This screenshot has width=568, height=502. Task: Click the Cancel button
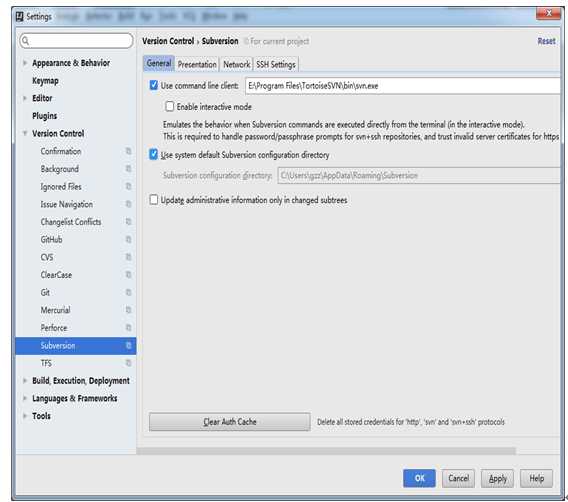(x=458, y=478)
